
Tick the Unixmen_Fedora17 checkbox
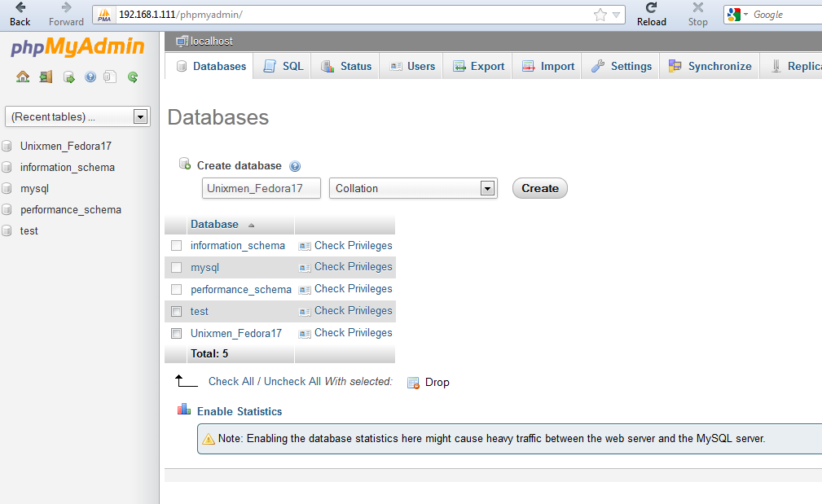point(177,334)
